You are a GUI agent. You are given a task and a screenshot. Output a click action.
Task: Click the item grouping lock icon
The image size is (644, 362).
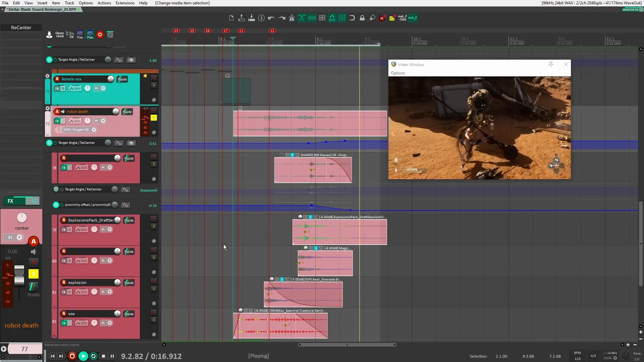click(x=362, y=18)
